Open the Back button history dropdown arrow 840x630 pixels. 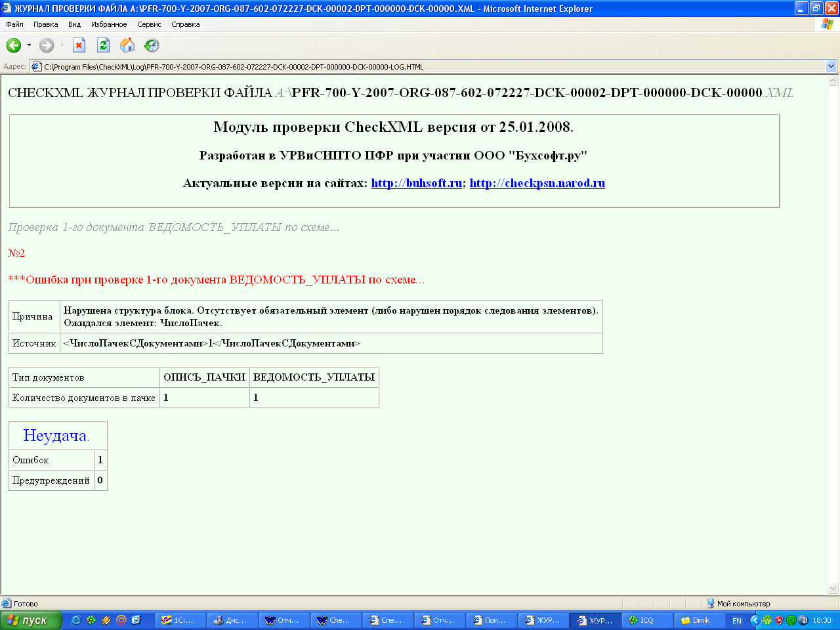pyautogui.click(x=29, y=45)
